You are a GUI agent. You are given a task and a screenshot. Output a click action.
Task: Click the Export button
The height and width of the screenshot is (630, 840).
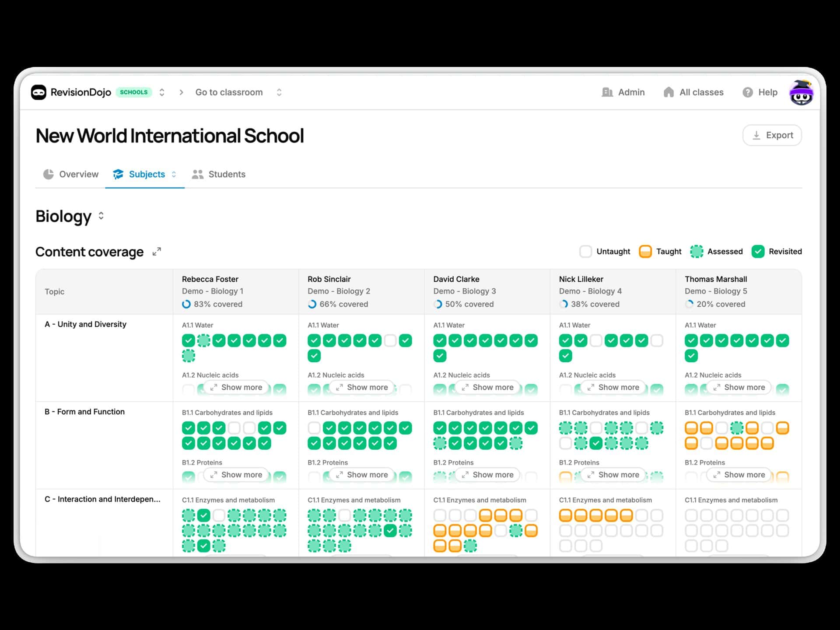[x=772, y=135]
